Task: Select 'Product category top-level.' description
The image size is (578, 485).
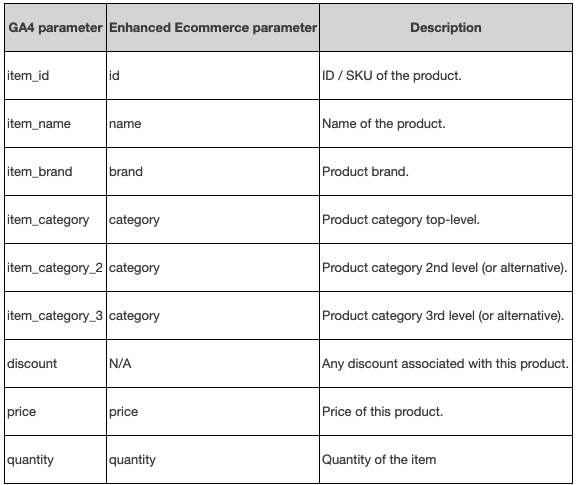Action: (401, 220)
